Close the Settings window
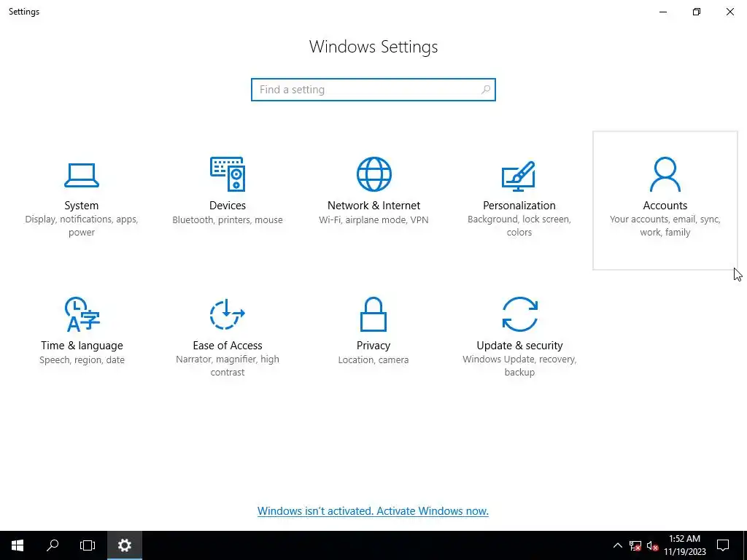The width and height of the screenshot is (747, 560). click(729, 12)
